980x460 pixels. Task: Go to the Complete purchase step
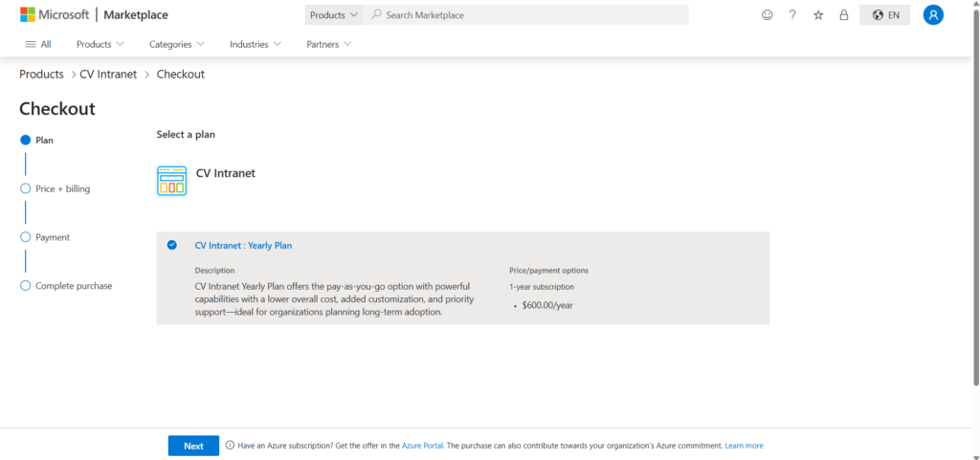[x=66, y=286]
